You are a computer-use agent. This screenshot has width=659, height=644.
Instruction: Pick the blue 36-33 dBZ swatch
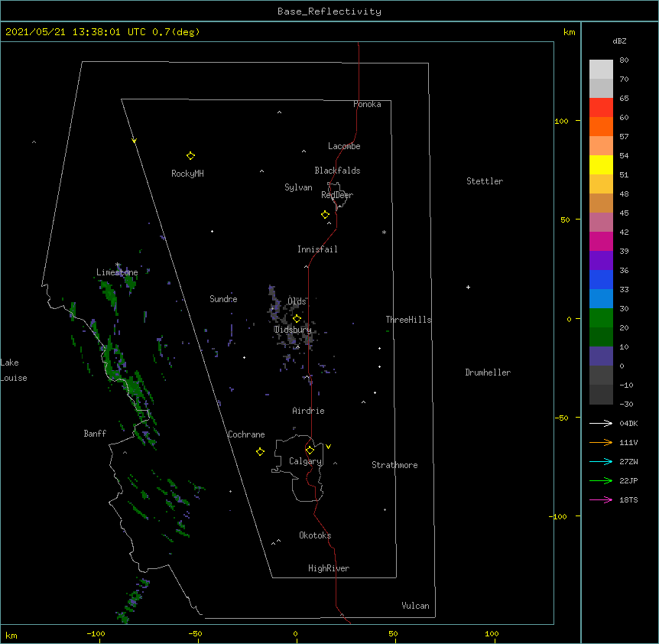601,279
